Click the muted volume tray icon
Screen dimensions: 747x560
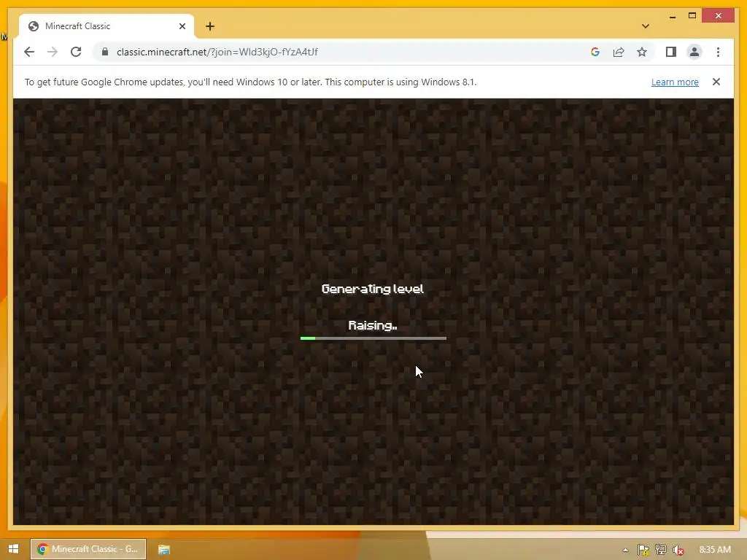pyautogui.click(x=678, y=550)
